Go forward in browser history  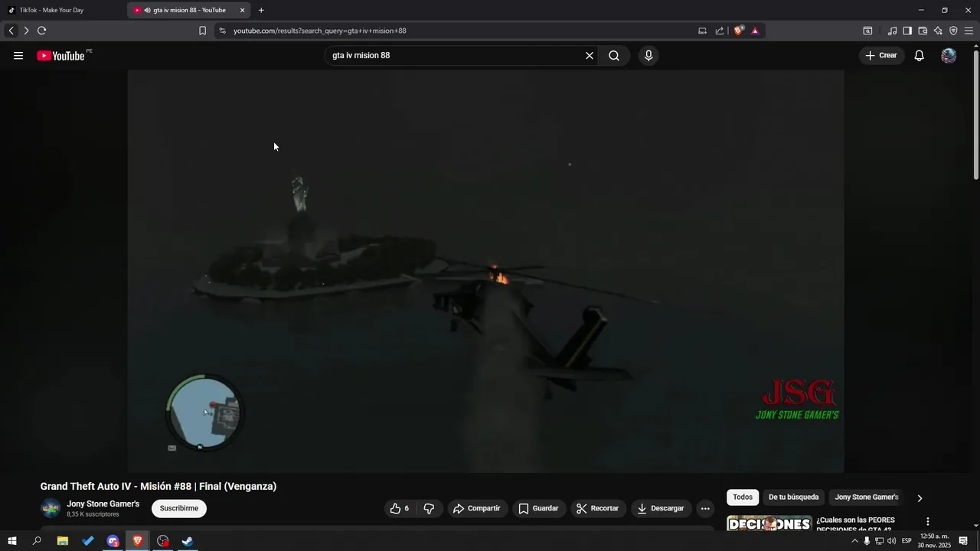pos(26,31)
